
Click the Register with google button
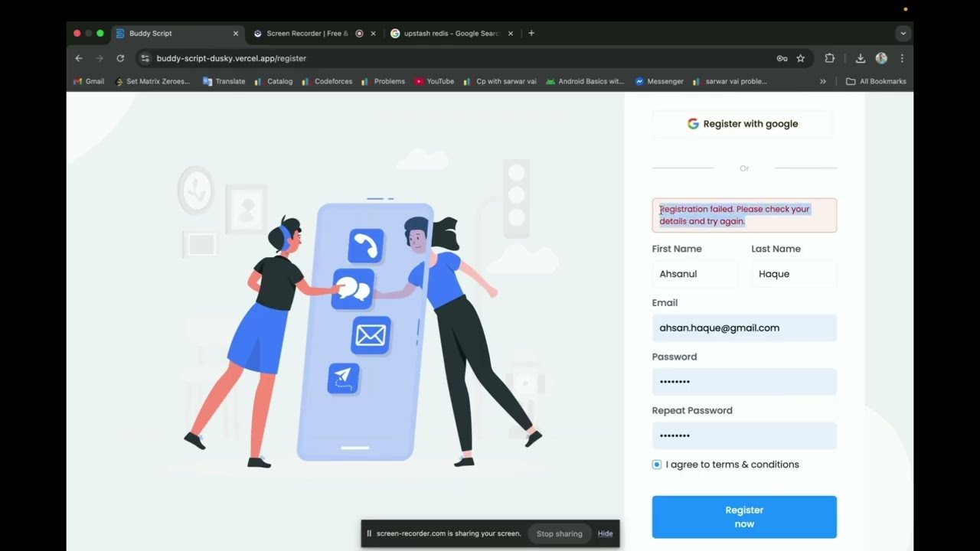pos(743,124)
